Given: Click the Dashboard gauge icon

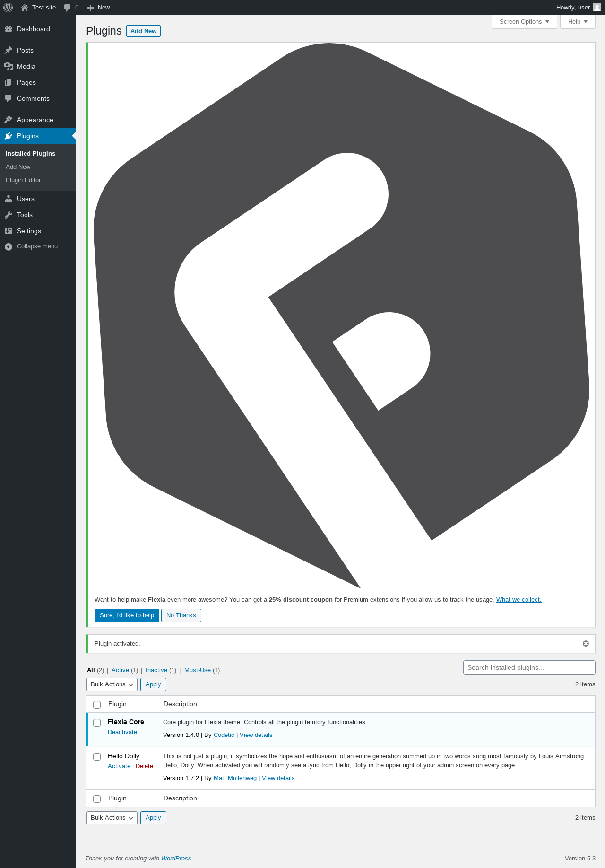Looking at the screenshot, I should pos(9,29).
